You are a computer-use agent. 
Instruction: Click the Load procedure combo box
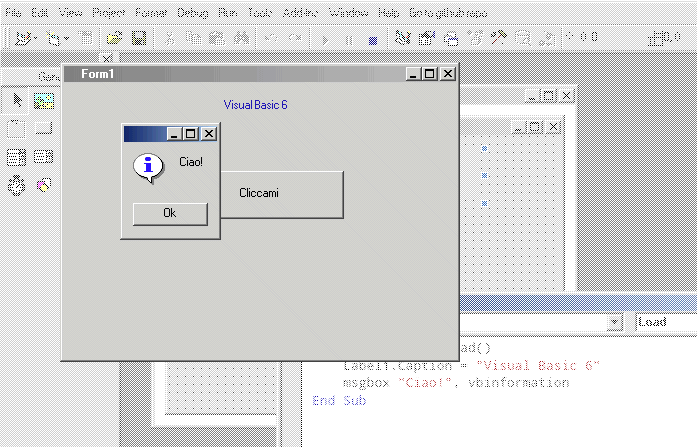(x=666, y=323)
